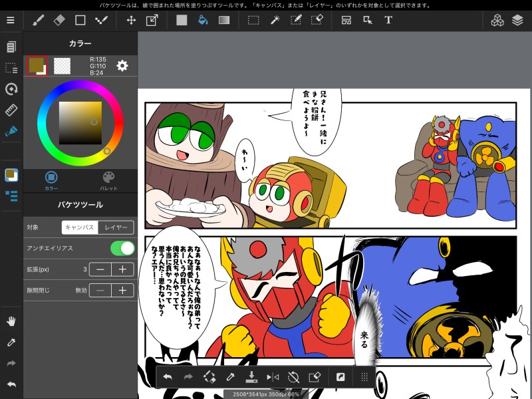Select the Move tool

click(x=131, y=20)
